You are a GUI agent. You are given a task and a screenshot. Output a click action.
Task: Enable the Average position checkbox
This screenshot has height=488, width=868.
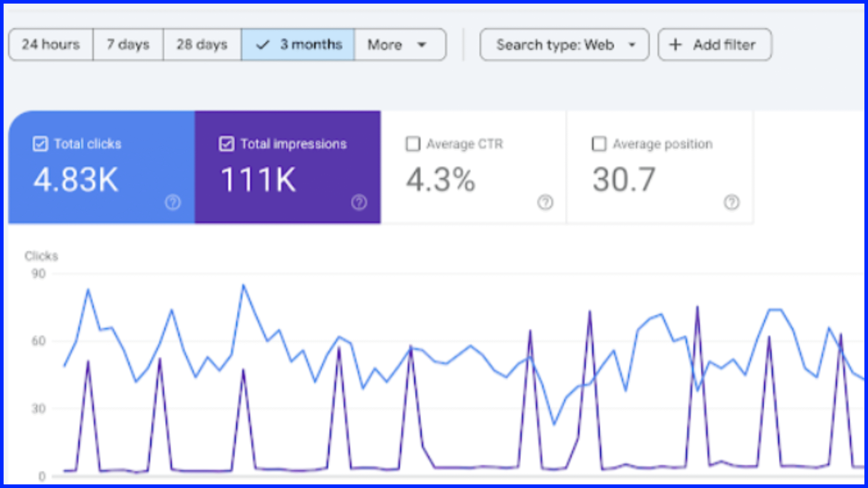tap(599, 144)
